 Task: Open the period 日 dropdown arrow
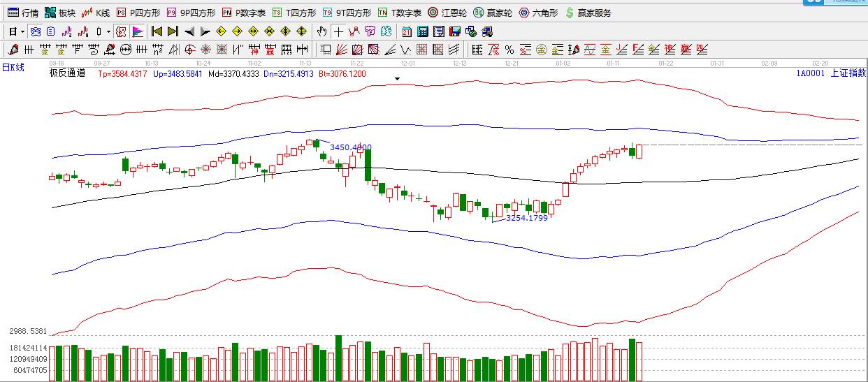point(22,32)
